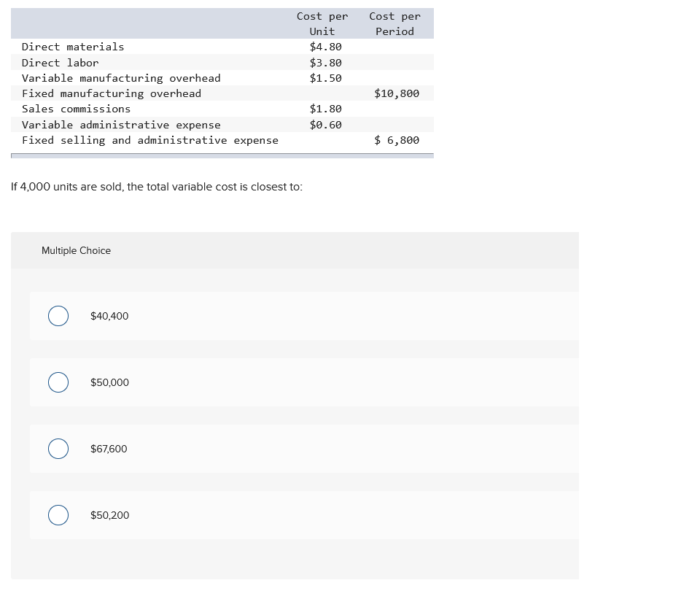The height and width of the screenshot is (591, 700).
Task: Click the $50,200 answer label text
Action: click(x=109, y=515)
